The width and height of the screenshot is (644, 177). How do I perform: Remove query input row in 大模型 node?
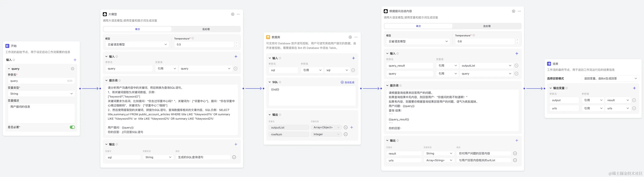(x=236, y=69)
